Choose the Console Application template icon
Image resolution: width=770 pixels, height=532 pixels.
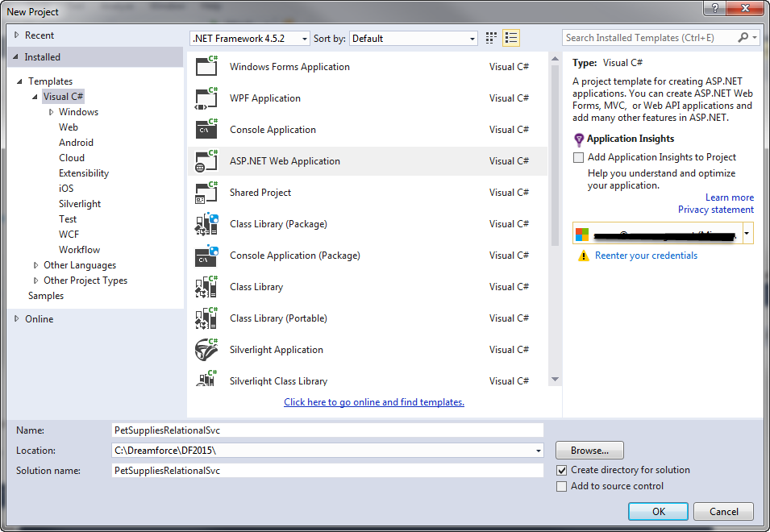tap(207, 130)
